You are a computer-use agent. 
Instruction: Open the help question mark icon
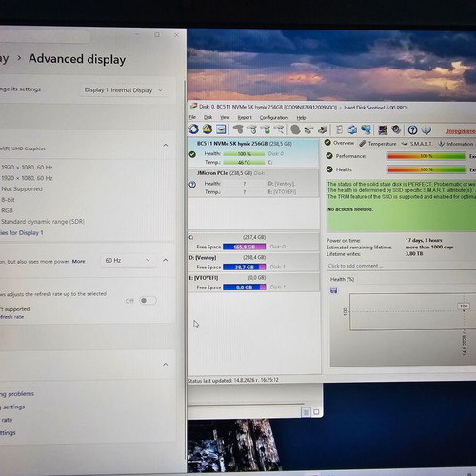click(412, 129)
